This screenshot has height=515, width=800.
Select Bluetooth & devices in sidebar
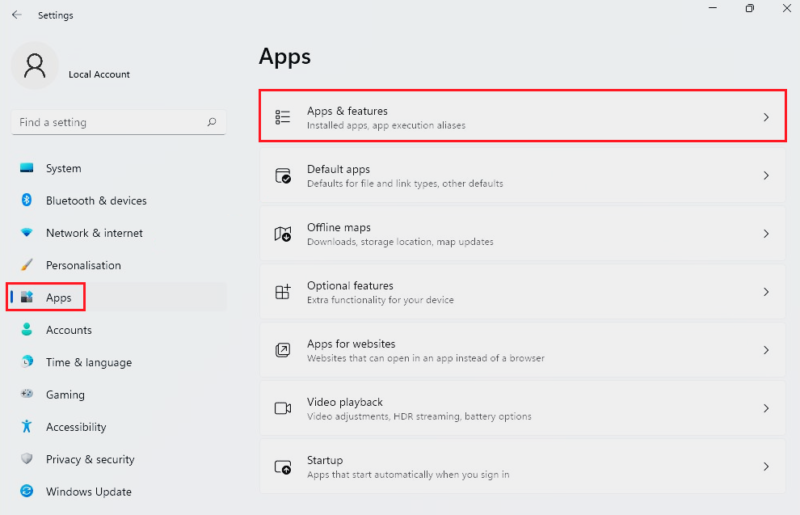click(x=95, y=201)
